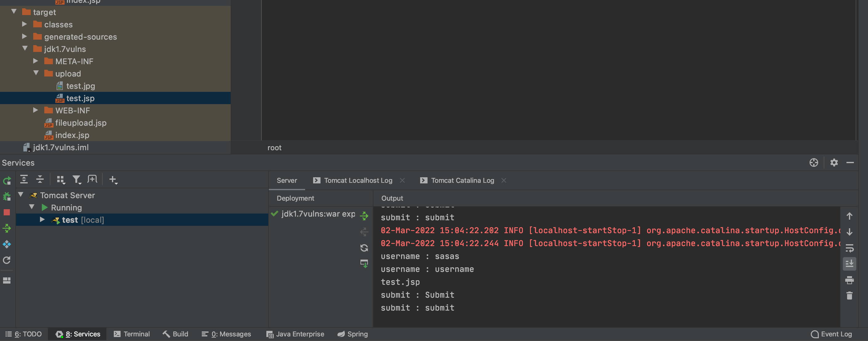The image size is (868, 341).
Task: Open the Spring tool window
Action: pos(353,334)
